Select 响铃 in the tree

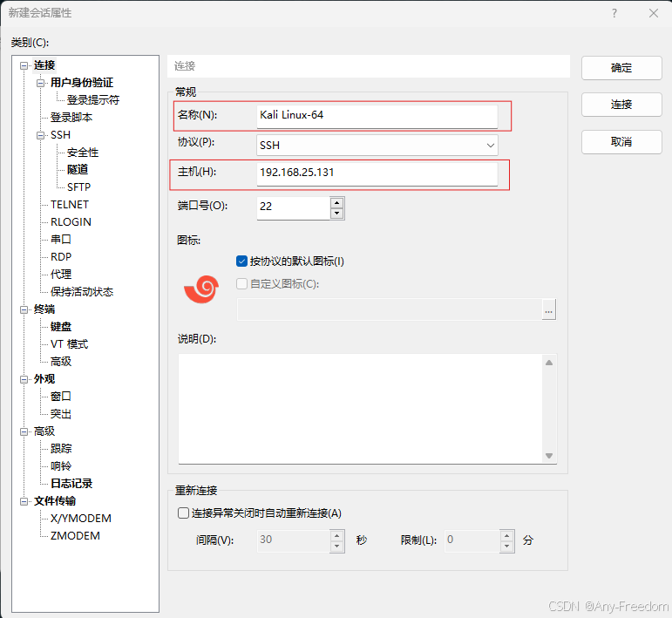tap(61, 466)
